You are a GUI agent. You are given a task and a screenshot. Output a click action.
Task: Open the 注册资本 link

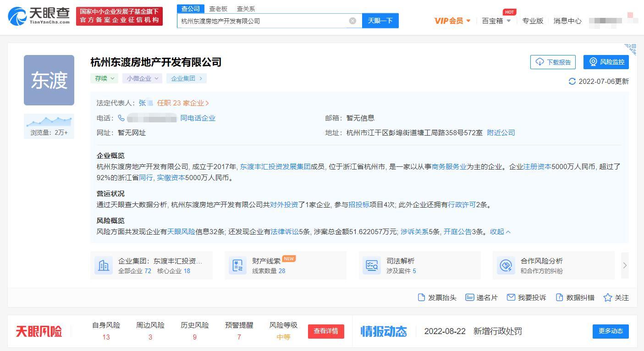pos(537,167)
